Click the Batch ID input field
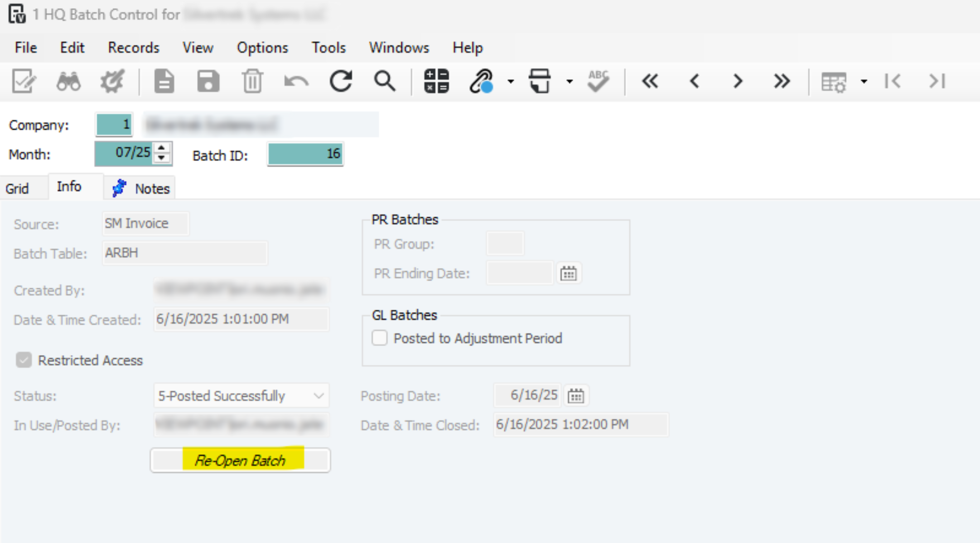980x543 pixels. [x=305, y=154]
